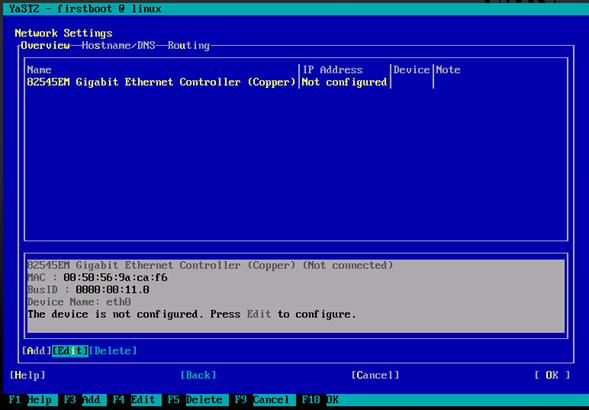Click the Cancel button
The width and height of the screenshot is (589, 410).
pyautogui.click(x=375, y=375)
